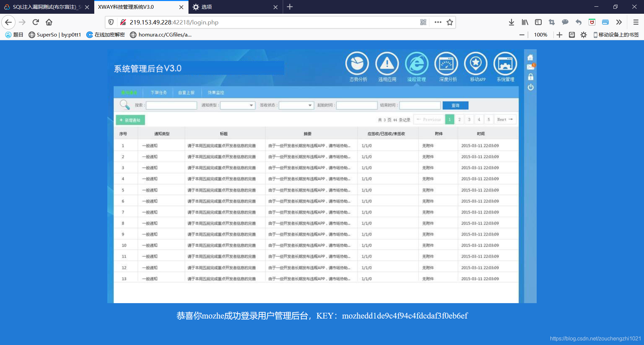Zoom out with the minus button
644x345 pixels.
[522, 34]
